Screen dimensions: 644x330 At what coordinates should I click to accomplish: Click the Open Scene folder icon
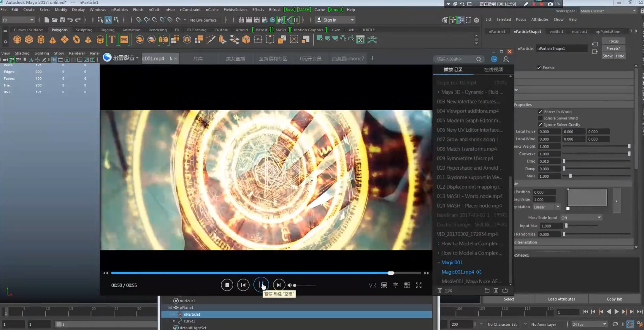pos(55,20)
